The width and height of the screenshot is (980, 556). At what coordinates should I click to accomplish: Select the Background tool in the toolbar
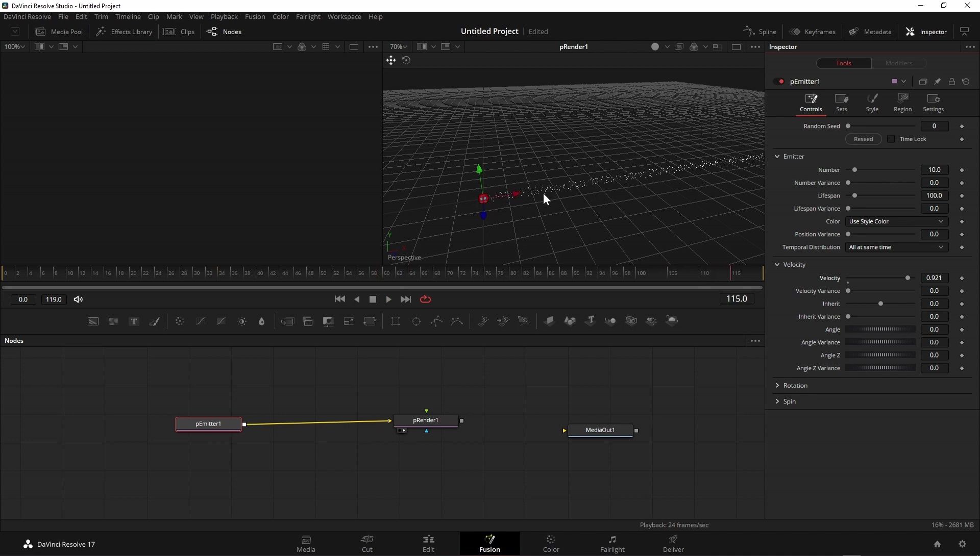click(93, 321)
